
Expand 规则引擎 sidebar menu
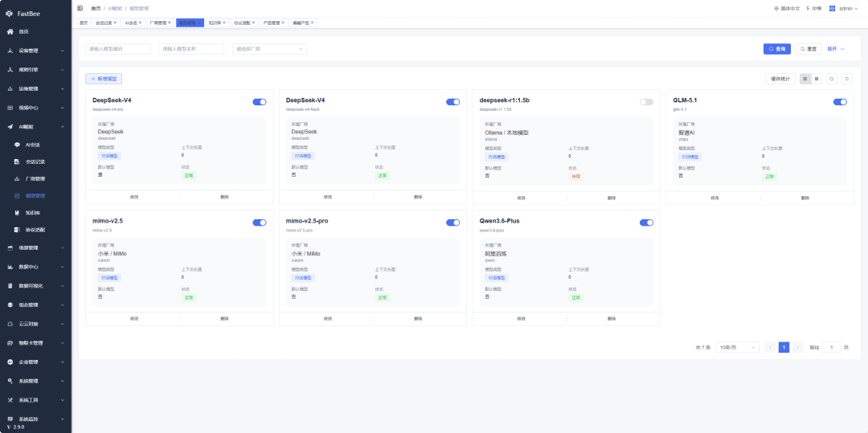35,70
